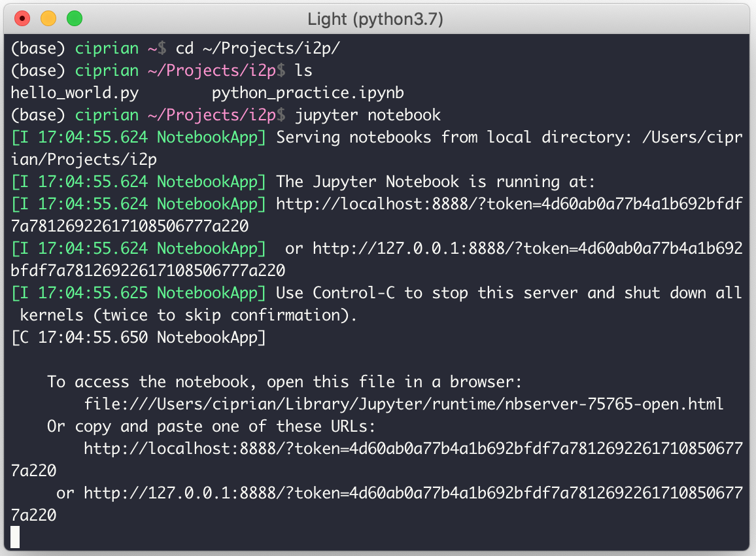Click the window title 'Light (python3.7)'
The width and height of the screenshot is (756, 556).
pos(375,19)
